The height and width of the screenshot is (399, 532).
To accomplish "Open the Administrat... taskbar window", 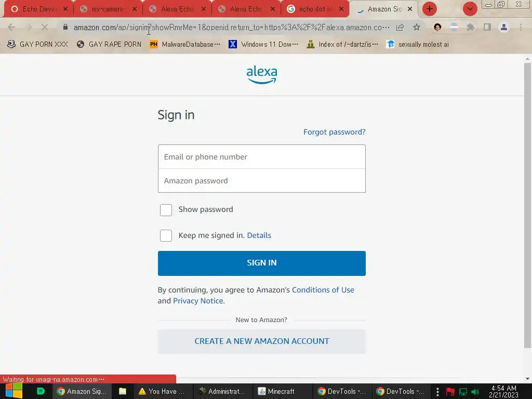I will click(221, 391).
